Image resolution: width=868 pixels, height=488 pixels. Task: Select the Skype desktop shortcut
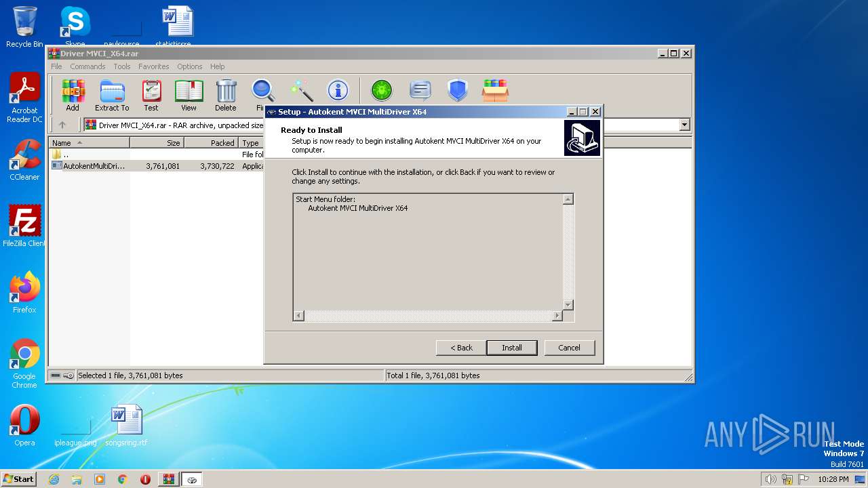pyautogui.click(x=75, y=27)
